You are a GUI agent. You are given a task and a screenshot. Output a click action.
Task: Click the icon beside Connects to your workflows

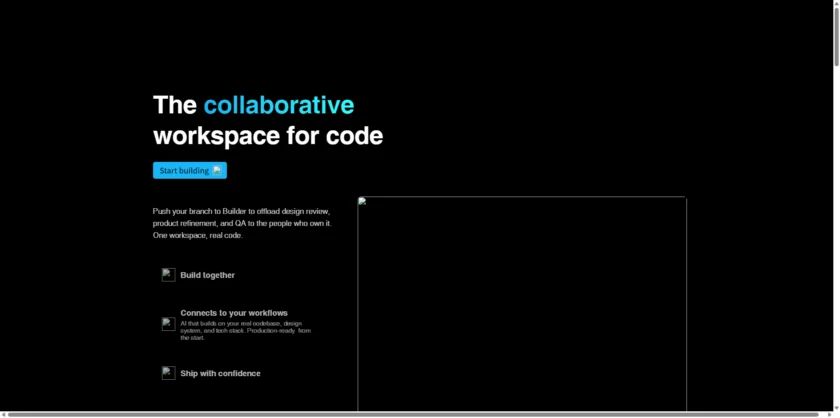(x=168, y=324)
